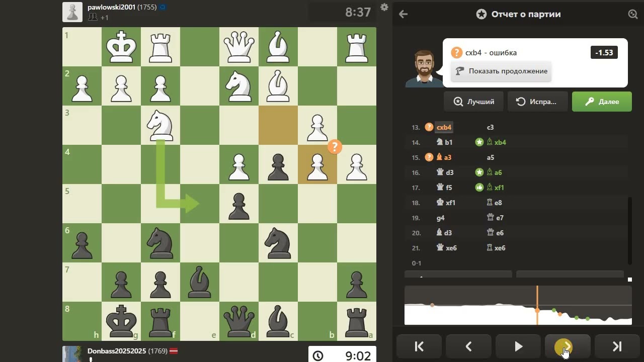Jump to the first move
The image size is (644, 362).
[x=419, y=346]
